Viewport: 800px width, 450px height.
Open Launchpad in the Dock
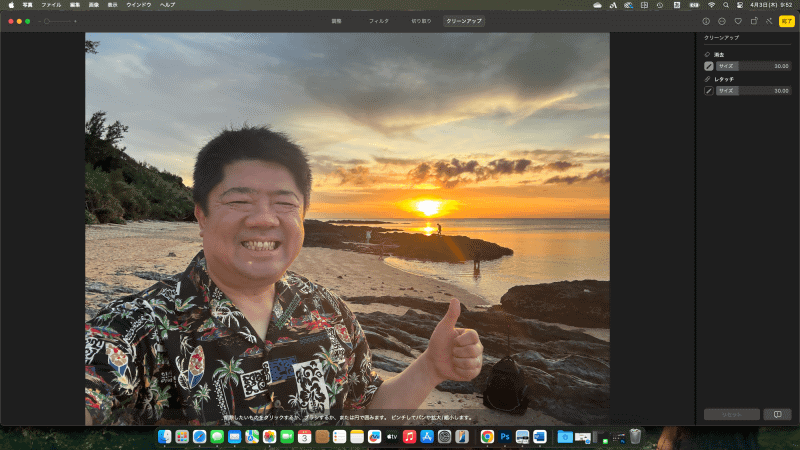pos(182,437)
